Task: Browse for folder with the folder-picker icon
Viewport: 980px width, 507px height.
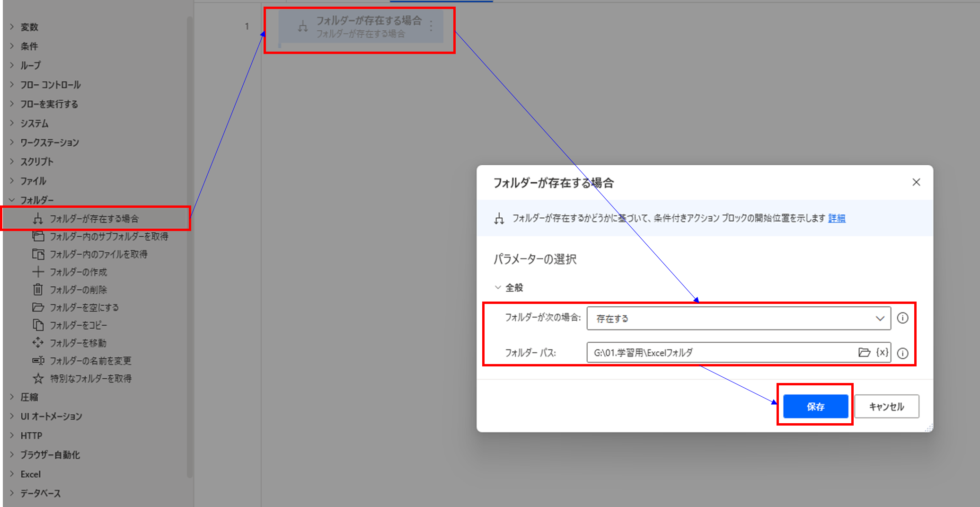Action: coord(864,352)
